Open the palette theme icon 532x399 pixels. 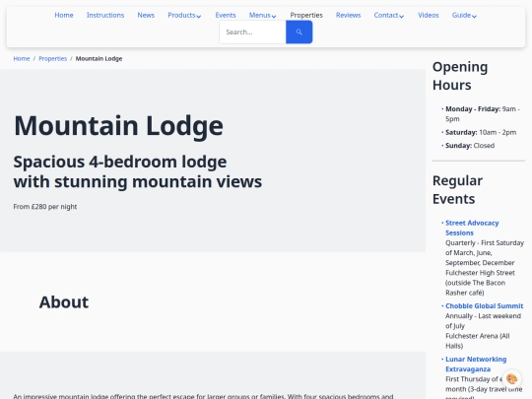[x=511, y=378]
